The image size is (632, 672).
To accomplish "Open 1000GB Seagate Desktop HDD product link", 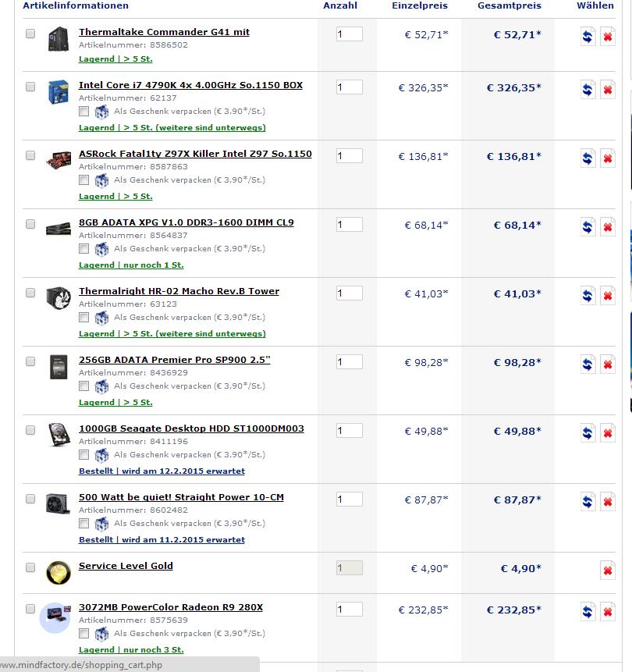I will pyautogui.click(x=191, y=428).
